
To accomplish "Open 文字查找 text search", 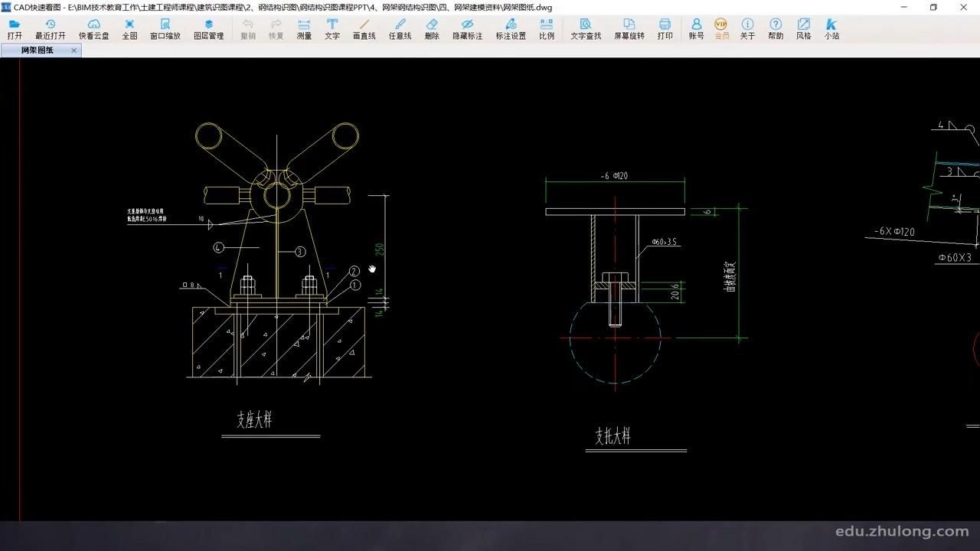I will pos(586,29).
